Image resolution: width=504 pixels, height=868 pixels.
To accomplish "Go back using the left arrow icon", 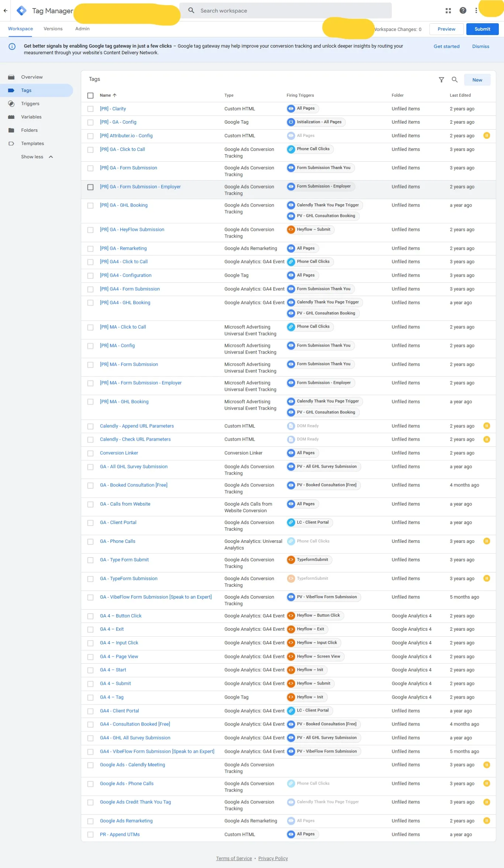I will 6,11.
